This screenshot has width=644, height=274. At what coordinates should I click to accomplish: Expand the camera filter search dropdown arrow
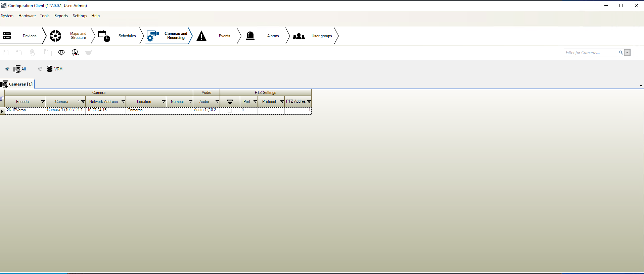[x=627, y=53]
